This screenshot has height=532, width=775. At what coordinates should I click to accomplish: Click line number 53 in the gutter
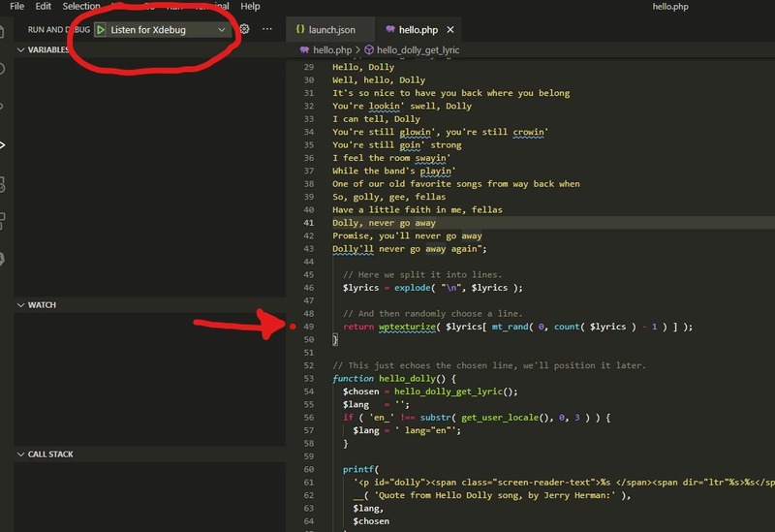coord(309,379)
